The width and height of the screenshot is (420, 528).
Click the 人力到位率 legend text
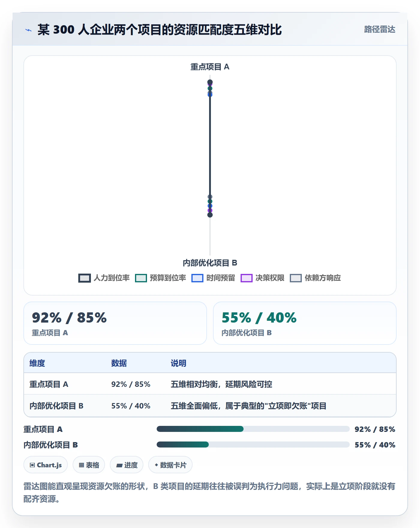coord(112,278)
